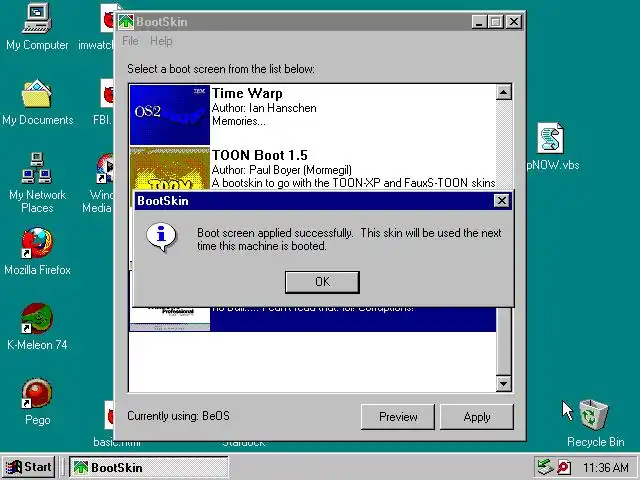Close the BootSkin message dialog with its X
The image size is (640, 480).
[x=501, y=201]
